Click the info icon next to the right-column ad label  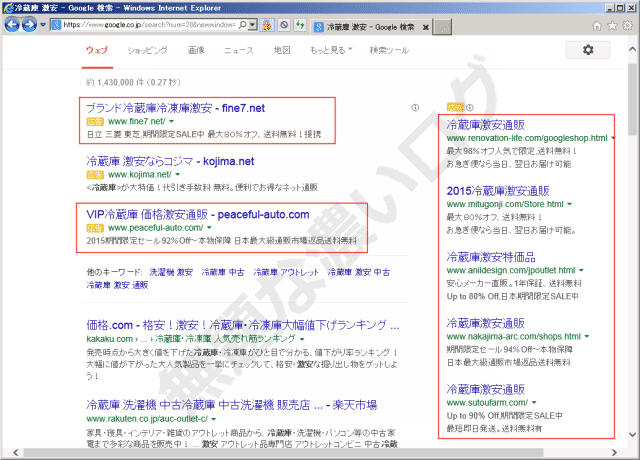click(470, 108)
